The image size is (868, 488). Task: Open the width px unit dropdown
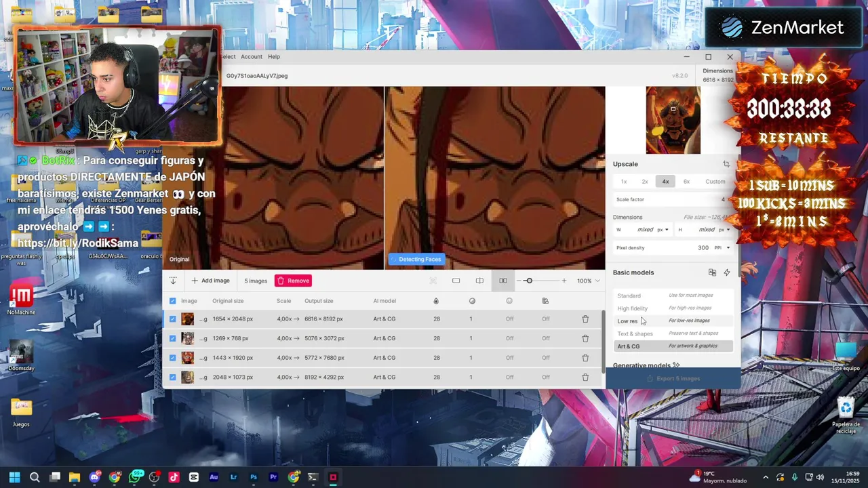pos(663,230)
